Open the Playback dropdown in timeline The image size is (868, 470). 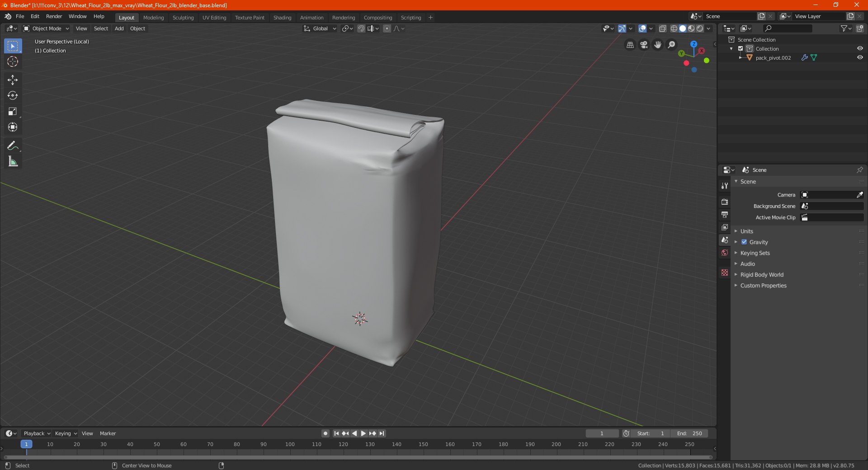[37, 433]
